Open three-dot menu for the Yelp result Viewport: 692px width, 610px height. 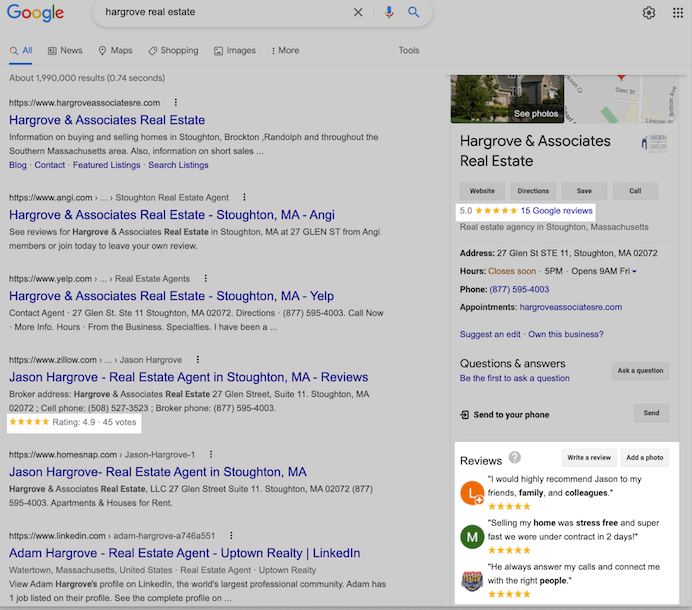pyautogui.click(x=205, y=279)
